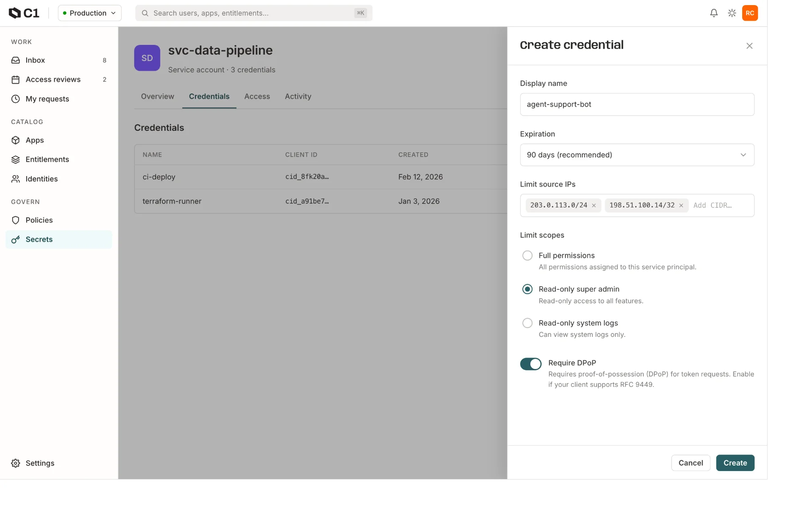Click the My requests clock icon
Image resolution: width=812 pixels, height=507 pixels.
pos(16,99)
